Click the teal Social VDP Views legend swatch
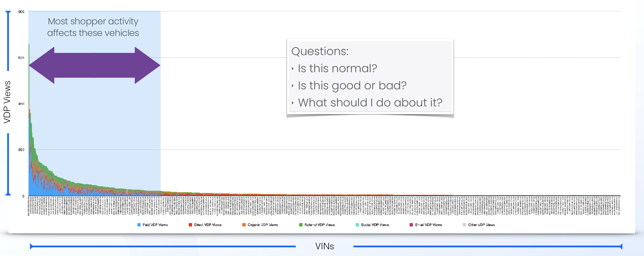This screenshot has width=644, height=256. (x=357, y=225)
